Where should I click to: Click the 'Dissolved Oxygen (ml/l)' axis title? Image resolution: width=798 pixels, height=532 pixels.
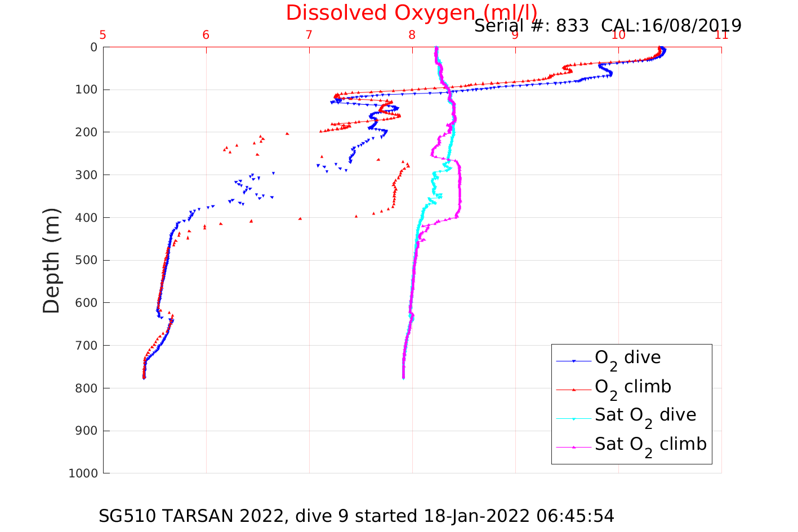click(x=411, y=12)
